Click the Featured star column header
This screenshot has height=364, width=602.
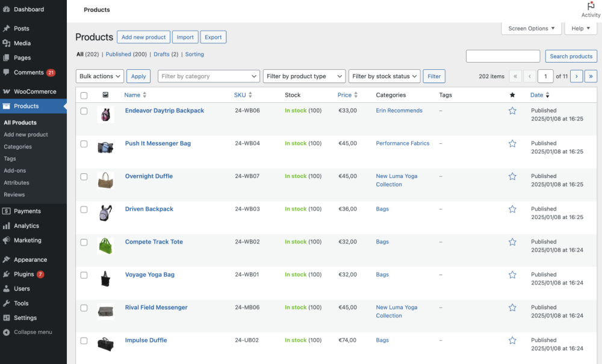pyautogui.click(x=512, y=94)
